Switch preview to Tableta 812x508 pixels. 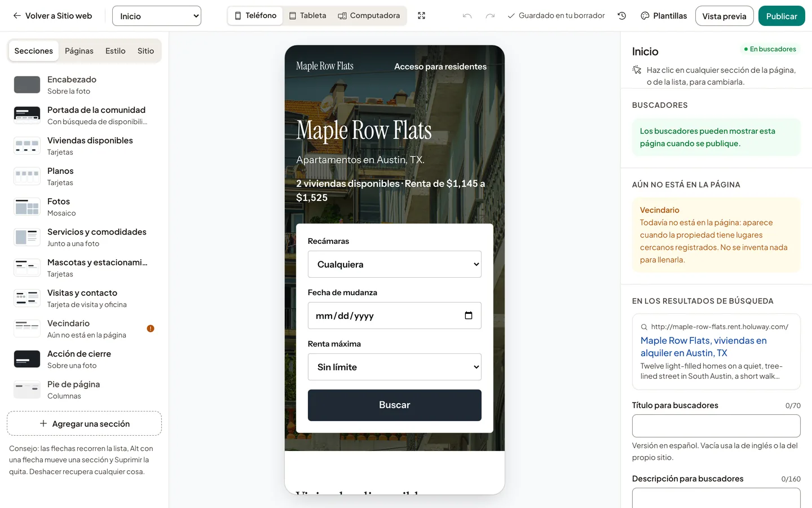click(307, 16)
